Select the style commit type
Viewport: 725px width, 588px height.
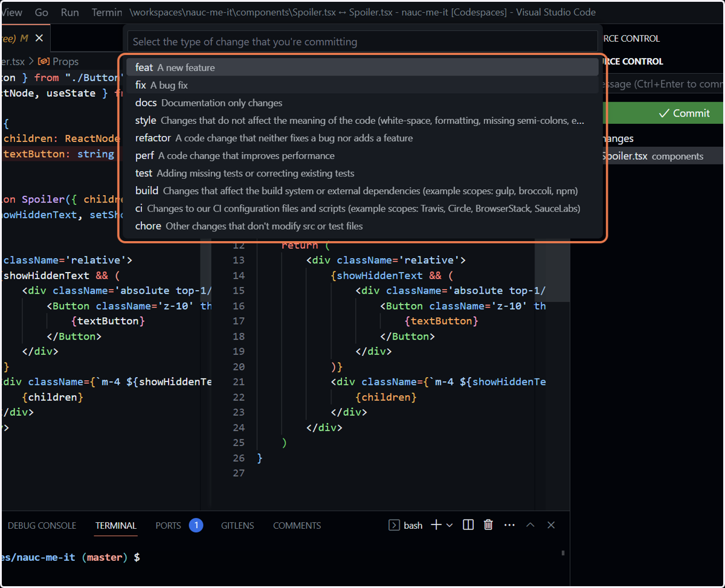pos(362,120)
